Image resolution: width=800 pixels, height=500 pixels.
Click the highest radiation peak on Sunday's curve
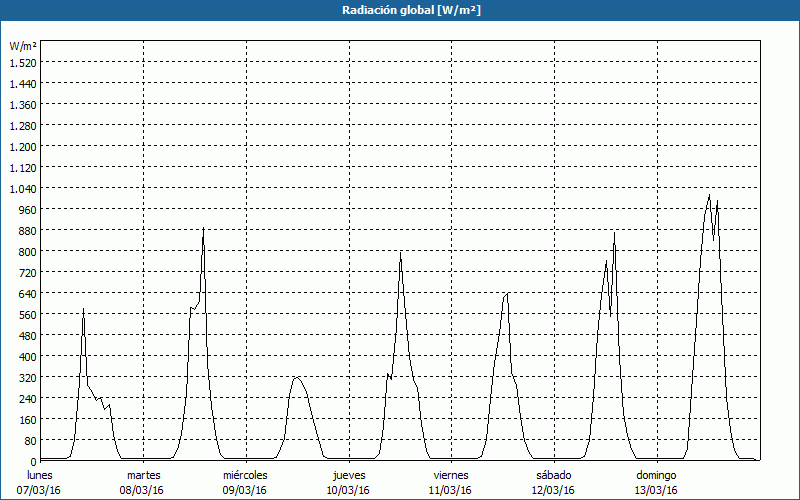click(709, 195)
